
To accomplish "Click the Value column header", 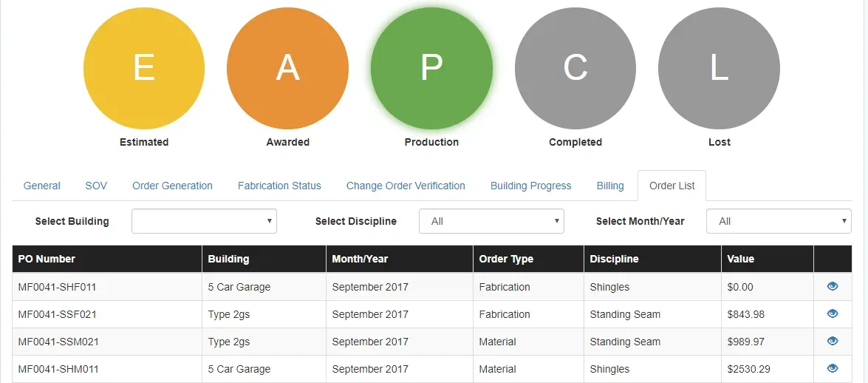I will [x=768, y=259].
